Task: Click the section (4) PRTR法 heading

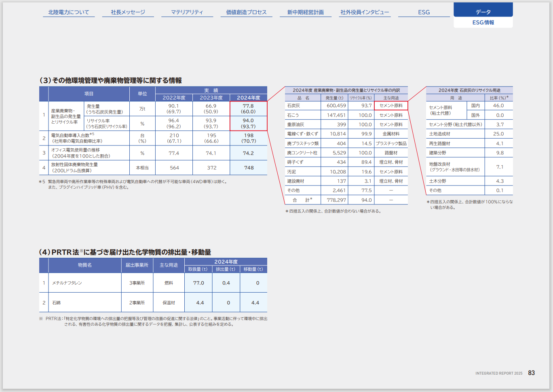Action: click(x=125, y=252)
